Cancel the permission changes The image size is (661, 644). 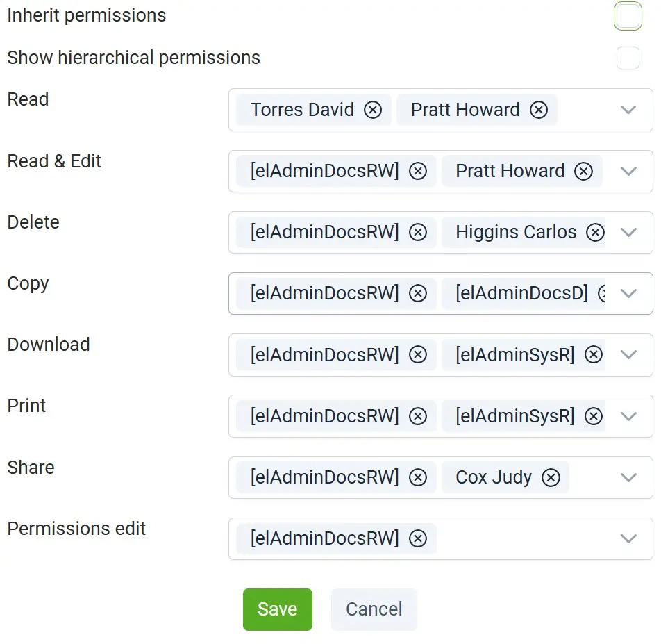pos(374,609)
